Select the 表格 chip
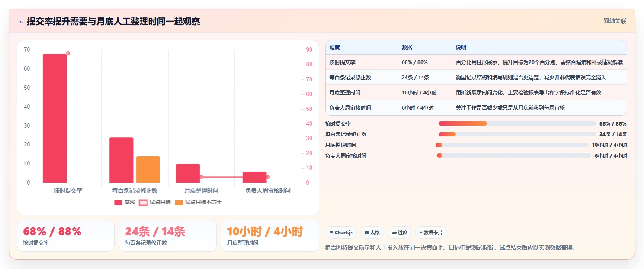 372,233
